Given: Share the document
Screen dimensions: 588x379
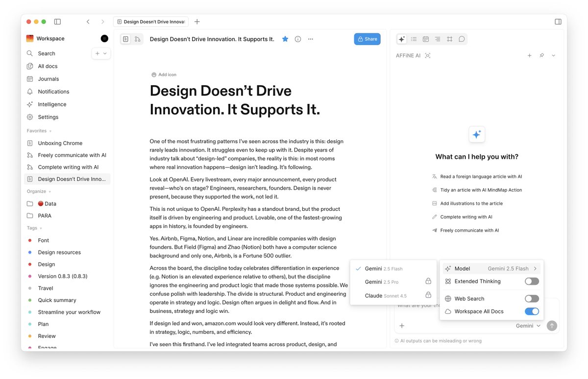Looking at the screenshot, I should [367, 39].
